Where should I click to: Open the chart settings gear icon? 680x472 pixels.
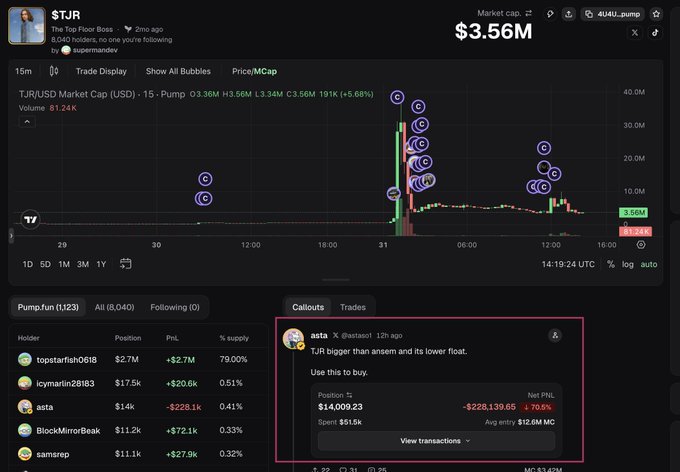click(x=641, y=245)
